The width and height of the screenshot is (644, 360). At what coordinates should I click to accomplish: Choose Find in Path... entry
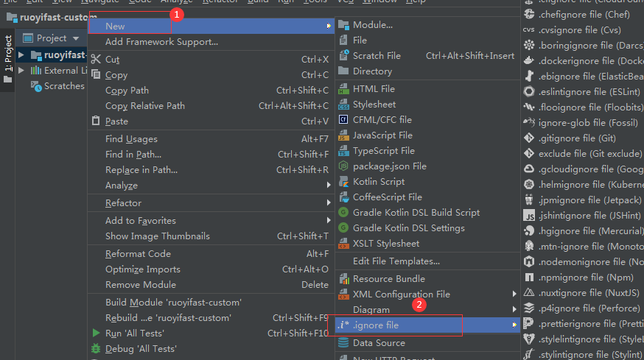(x=211, y=155)
